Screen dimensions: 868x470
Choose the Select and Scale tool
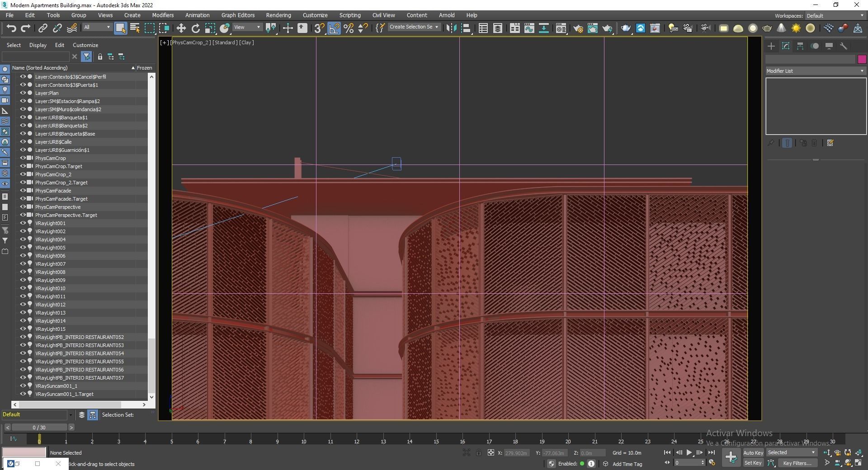coord(210,28)
